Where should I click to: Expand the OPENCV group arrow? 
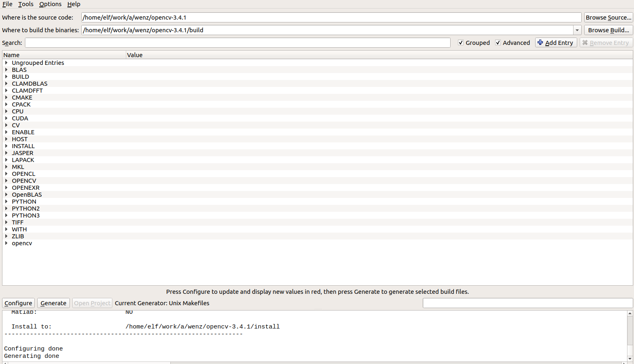click(6, 181)
